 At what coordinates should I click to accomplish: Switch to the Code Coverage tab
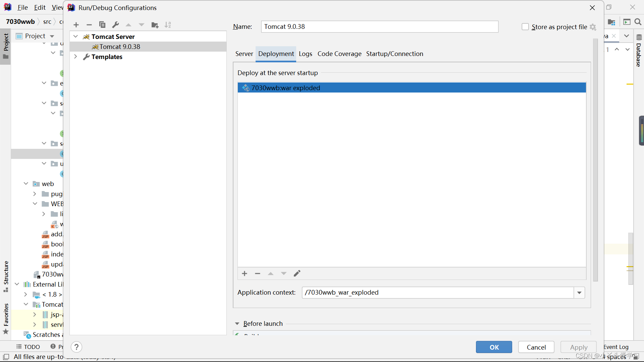point(339,54)
